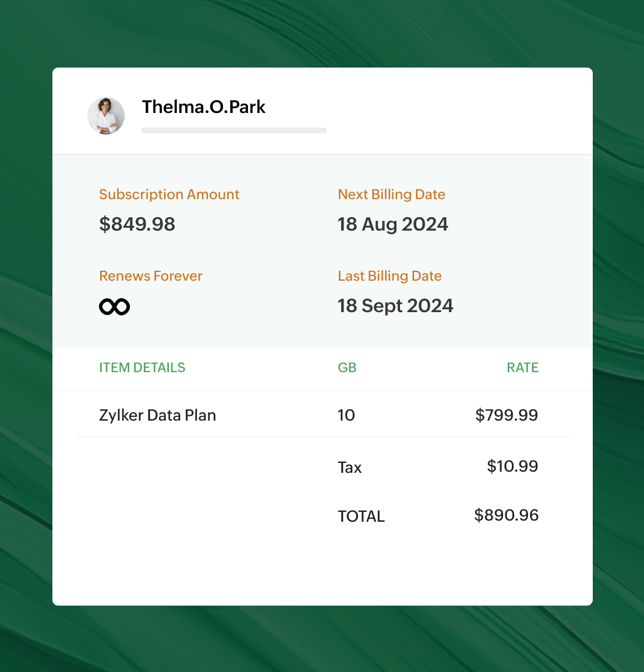This screenshot has height=672, width=644.
Task: Click the $10.99 tax amount
Action: click(512, 466)
